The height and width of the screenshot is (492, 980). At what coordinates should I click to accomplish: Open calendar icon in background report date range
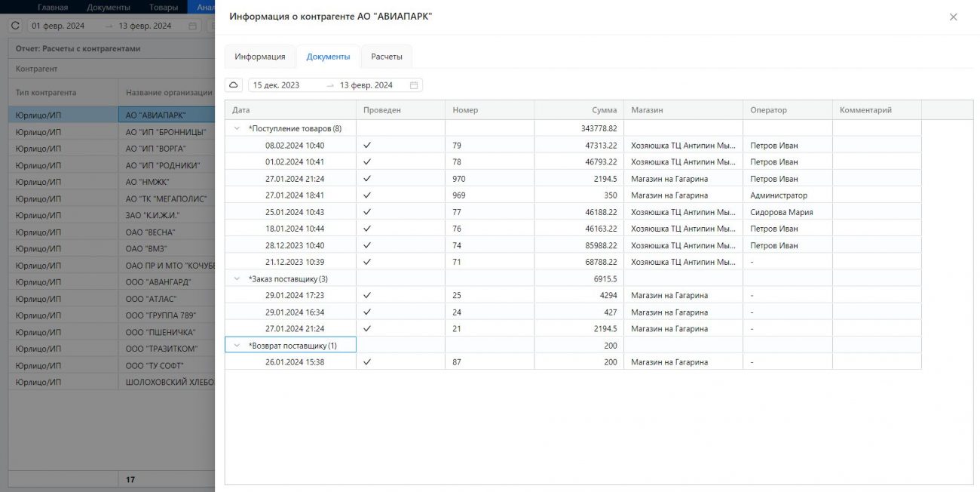pyautogui.click(x=192, y=26)
